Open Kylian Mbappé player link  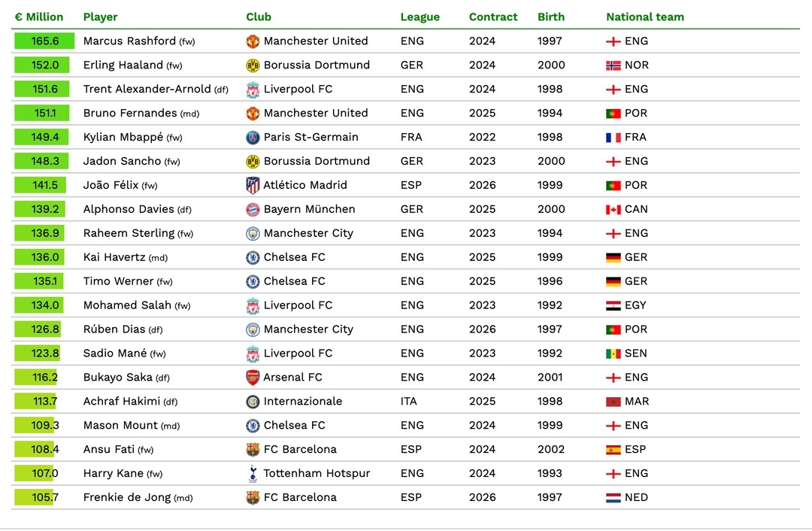pyautogui.click(x=123, y=138)
